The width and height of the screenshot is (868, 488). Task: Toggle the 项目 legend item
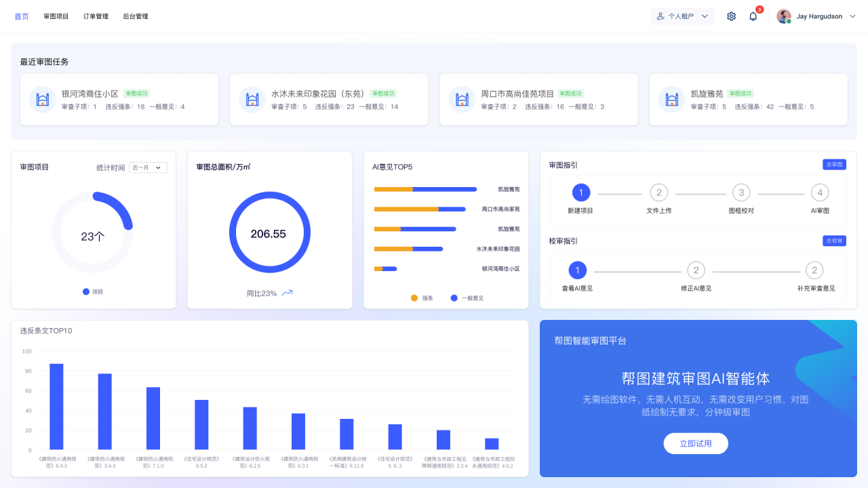pyautogui.click(x=93, y=291)
